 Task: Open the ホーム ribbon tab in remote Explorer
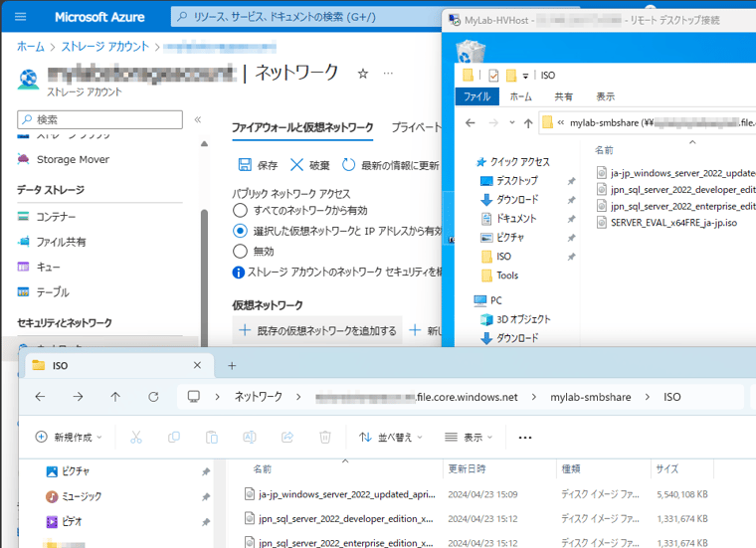pyautogui.click(x=520, y=96)
